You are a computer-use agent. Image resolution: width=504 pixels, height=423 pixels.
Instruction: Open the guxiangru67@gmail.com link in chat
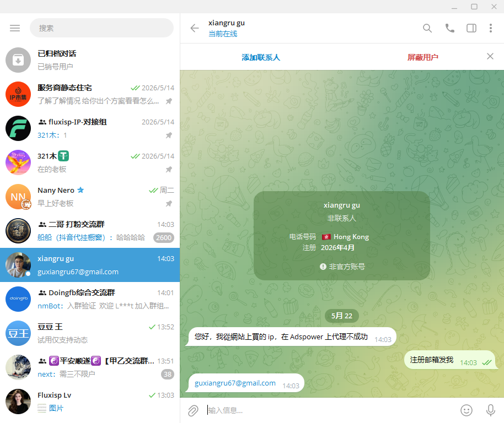pos(235,383)
